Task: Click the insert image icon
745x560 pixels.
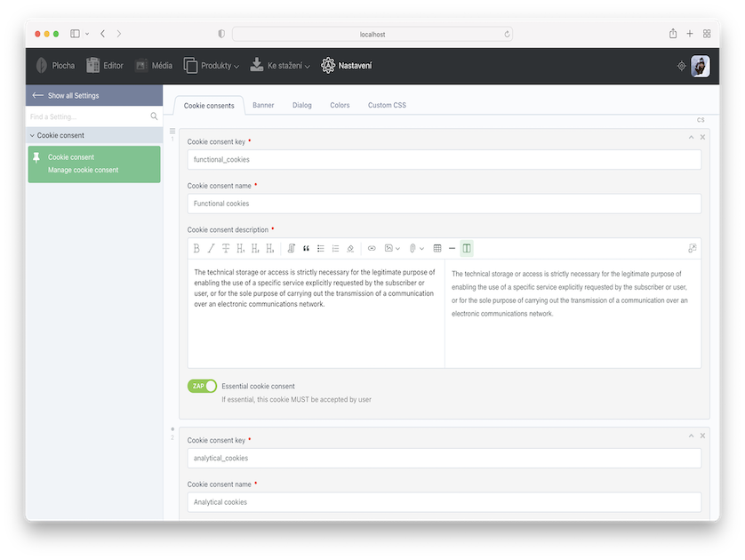Action: [389, 248]
